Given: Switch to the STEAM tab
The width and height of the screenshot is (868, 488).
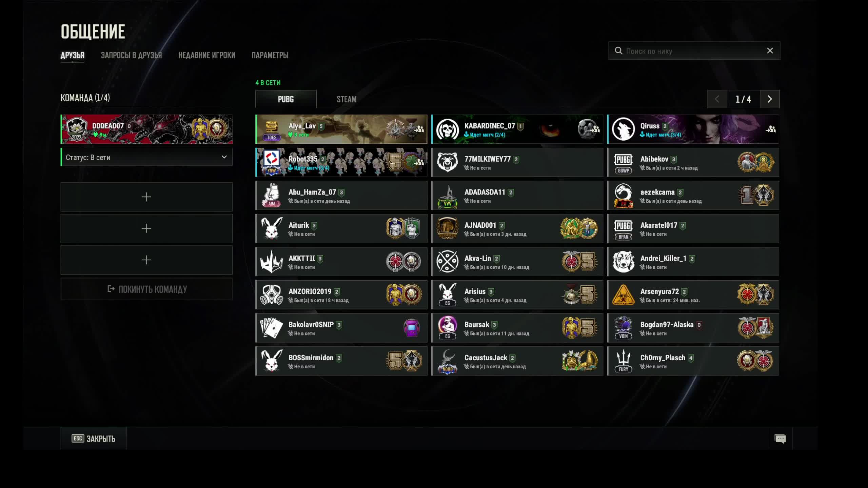Looking at the screenshot, I should pyautogui.click(x=346, y=99).
